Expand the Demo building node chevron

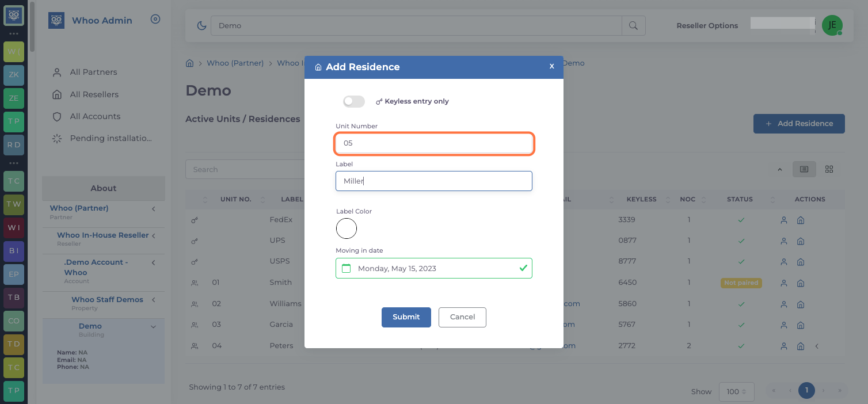[x=153, y=326]
